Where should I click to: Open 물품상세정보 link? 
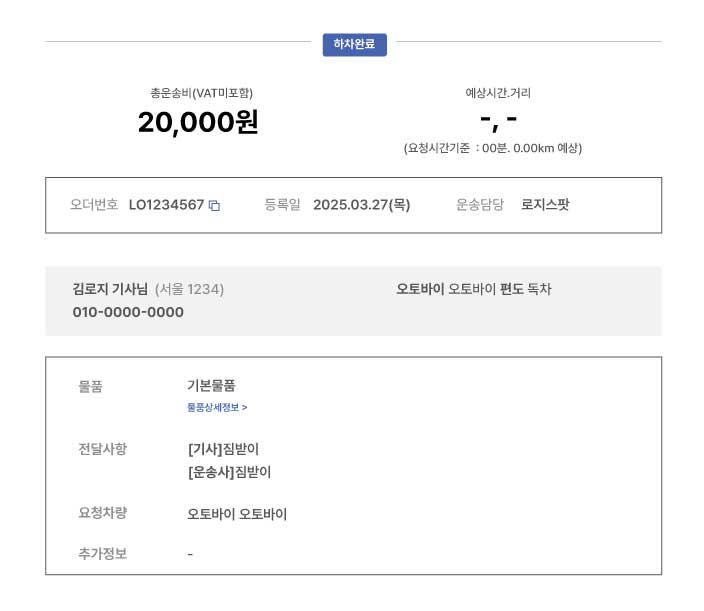(x=217, y=407)
